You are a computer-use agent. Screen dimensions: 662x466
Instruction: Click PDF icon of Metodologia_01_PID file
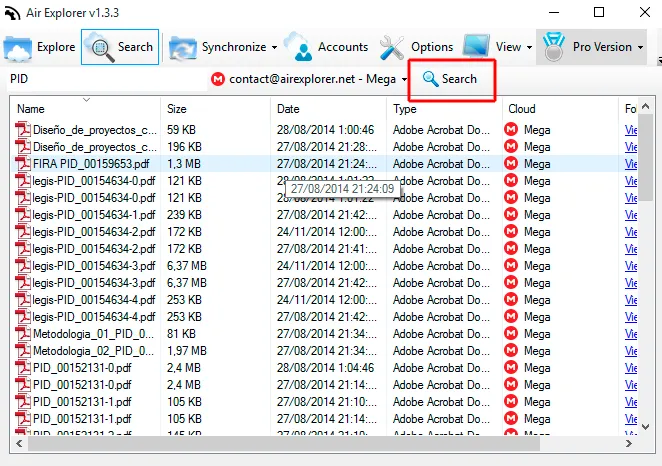pos(23,333)
